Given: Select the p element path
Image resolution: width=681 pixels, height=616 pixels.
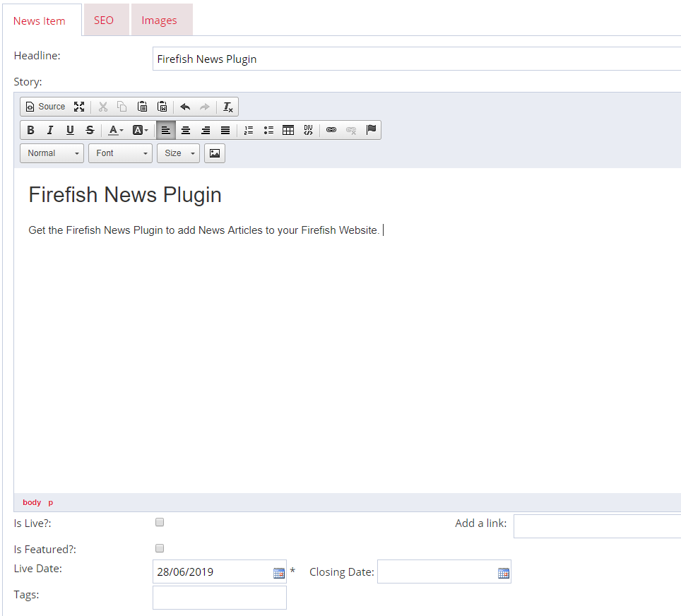Looking at the screenshot, I should (50, 502).
